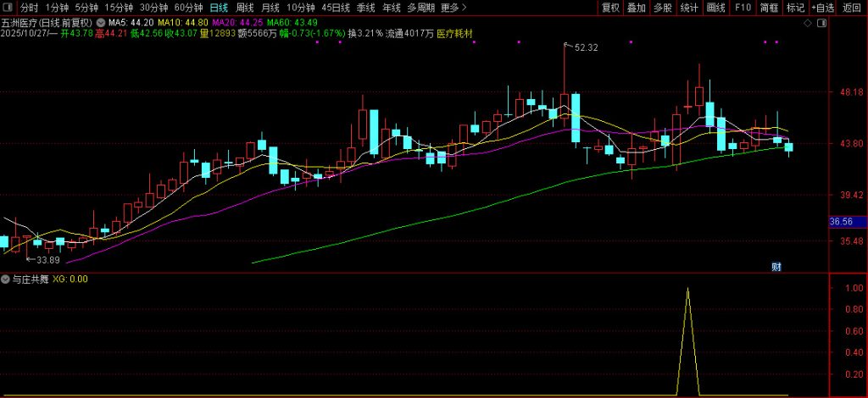The height and width of the screenshot is (398, 868).
Task: Click the 52.32 high price marker
Action: pyautogui.click(x=586, y=48)
